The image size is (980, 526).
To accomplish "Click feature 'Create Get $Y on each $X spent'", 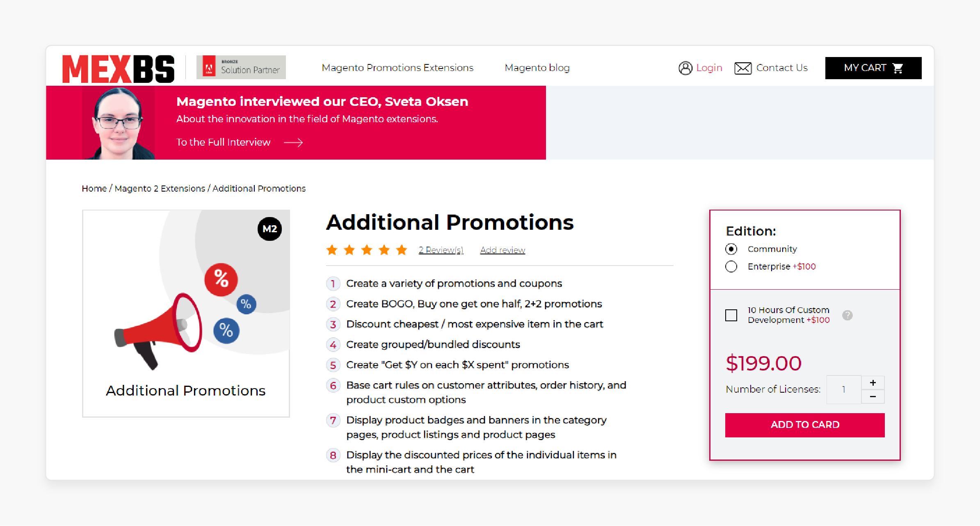I will 457,365.
